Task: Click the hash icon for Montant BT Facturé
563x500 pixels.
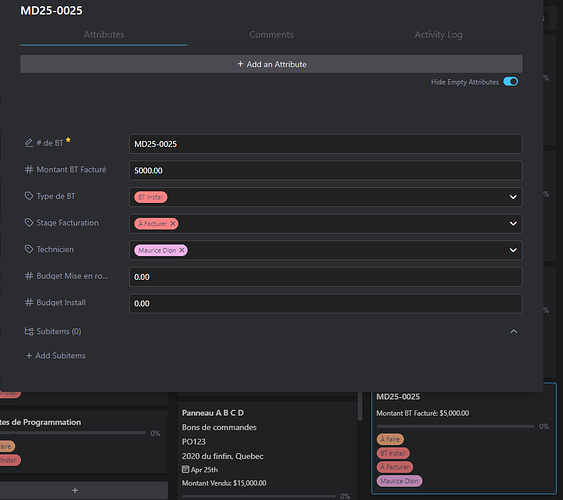Action: [x=29, y=169]
